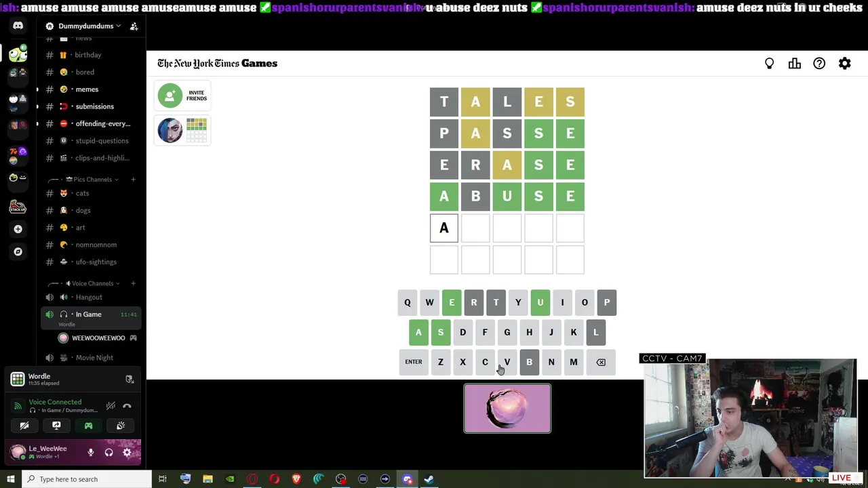
Task: Open the Wordle help question mark icon
Action: [x=819, y=64]
